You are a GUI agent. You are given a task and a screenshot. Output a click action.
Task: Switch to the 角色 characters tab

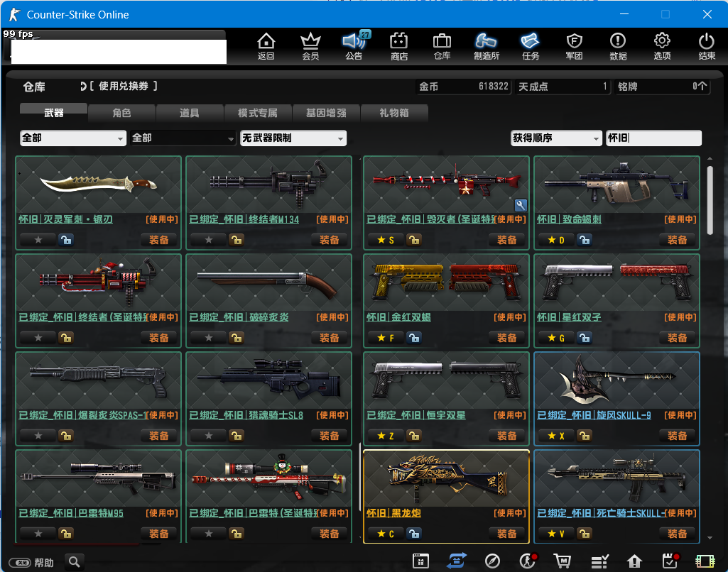point(121,113)
